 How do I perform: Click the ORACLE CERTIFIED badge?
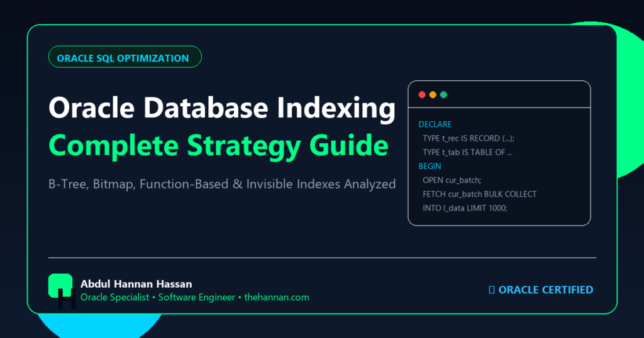(541, 290)
